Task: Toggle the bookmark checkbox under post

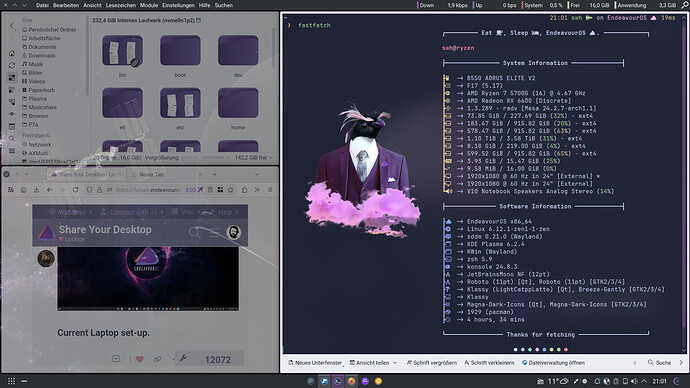Action: tap(116, 359)
